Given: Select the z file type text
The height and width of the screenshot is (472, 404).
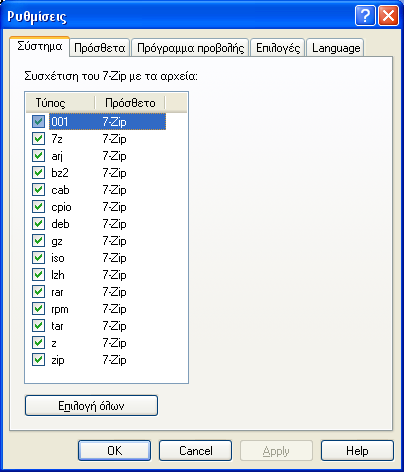Looking at the screenshot, I should (x=54, y=343).
